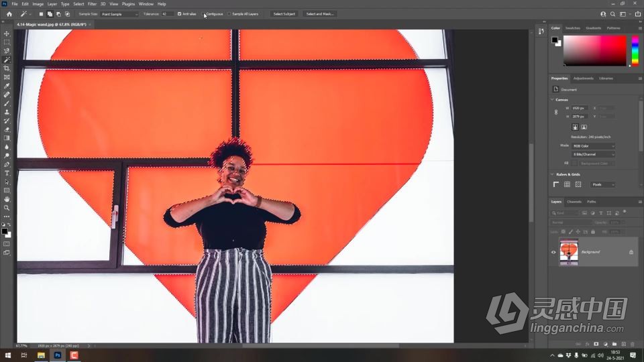Viewport: 644px width, 362px height.
Task: Click the Select Subject button
Action: click(x=284, y=14)
